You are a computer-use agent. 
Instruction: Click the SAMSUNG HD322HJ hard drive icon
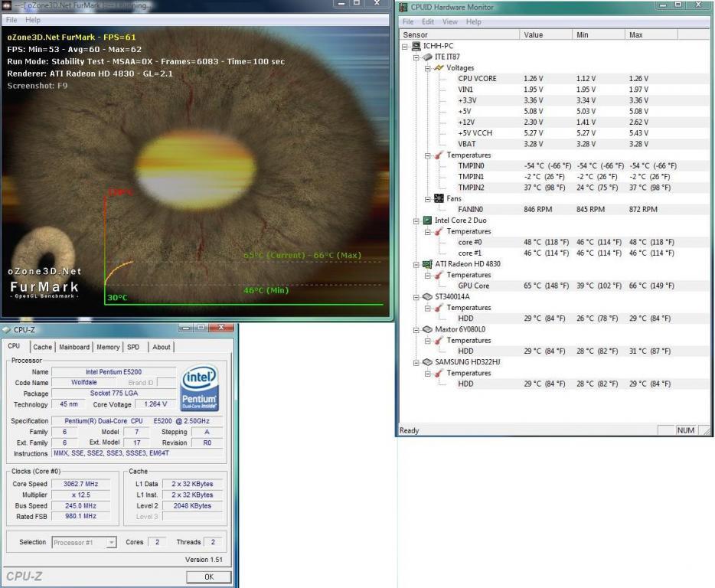pyautogui.click(x=427, y=362)
